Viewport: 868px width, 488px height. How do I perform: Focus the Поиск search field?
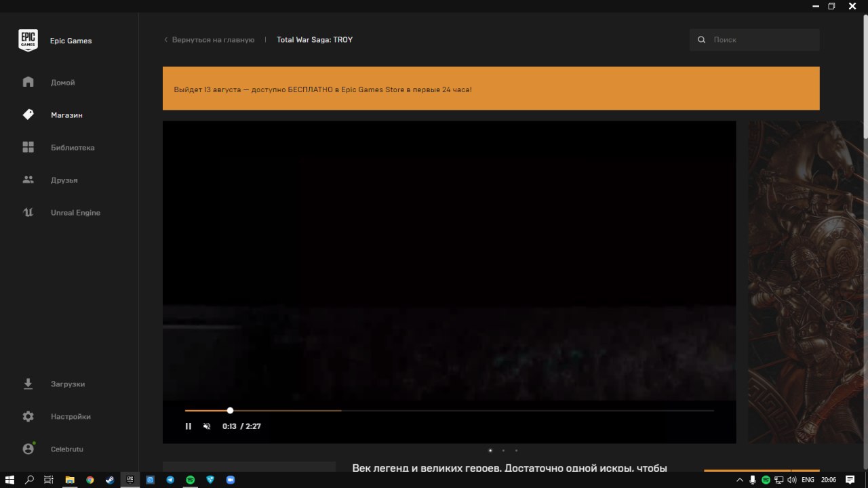[755, 40]
